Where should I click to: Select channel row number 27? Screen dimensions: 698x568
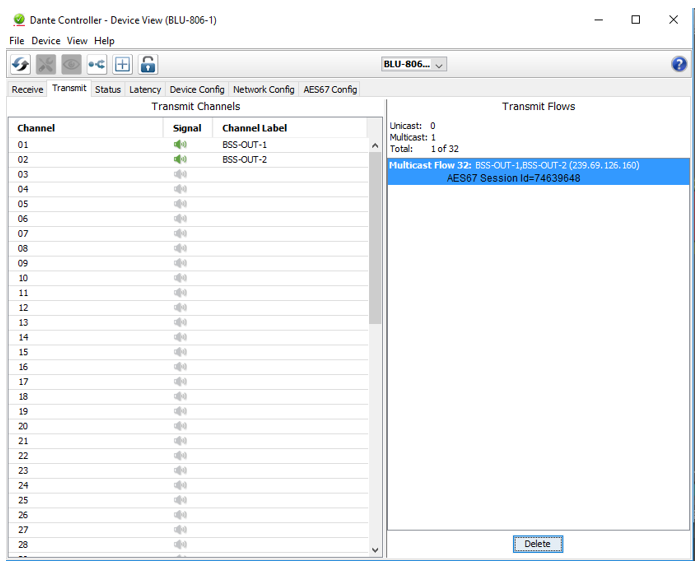point(23,530)
